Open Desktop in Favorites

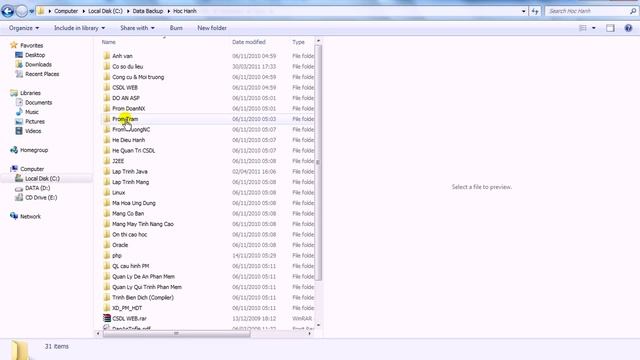[x=35, y=55]
